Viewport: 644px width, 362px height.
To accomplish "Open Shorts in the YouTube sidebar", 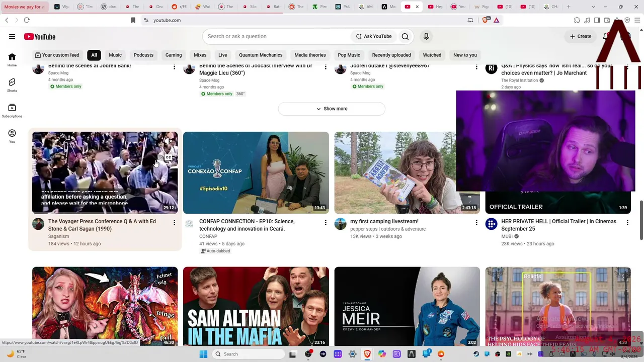I will click(x=12, y=85).
